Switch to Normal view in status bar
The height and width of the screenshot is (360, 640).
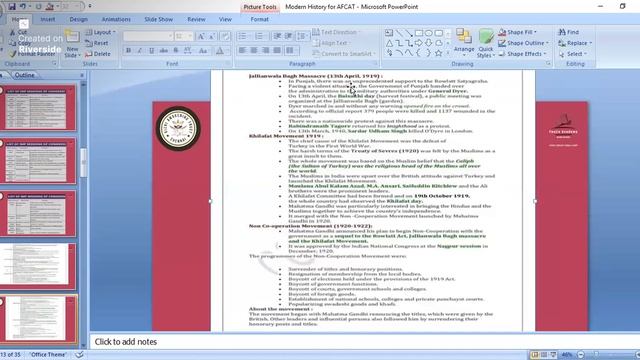coord(534,355)
